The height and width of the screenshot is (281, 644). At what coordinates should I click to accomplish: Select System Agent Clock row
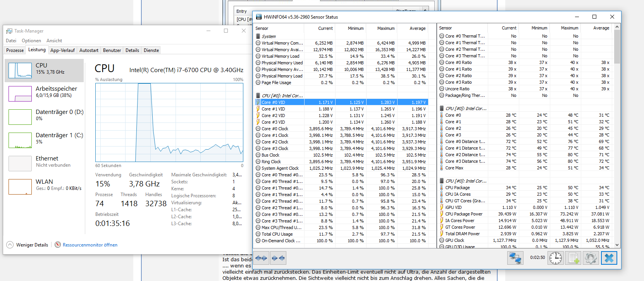click(x=341, y=168)
